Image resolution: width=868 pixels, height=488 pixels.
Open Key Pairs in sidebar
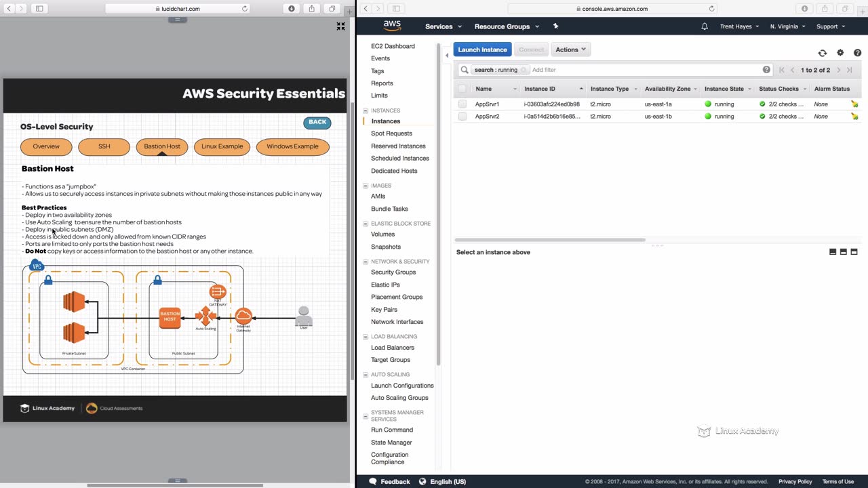tap(384, 310)
